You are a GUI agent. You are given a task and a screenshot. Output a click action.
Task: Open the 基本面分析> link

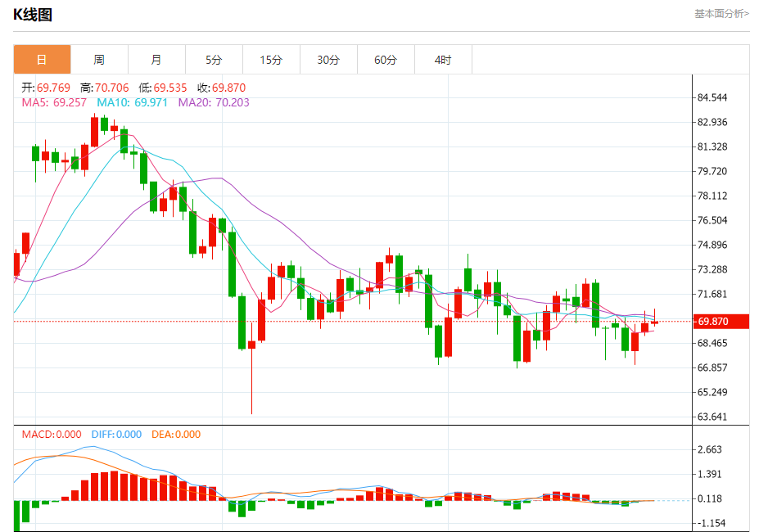pyautogui.click(x=721, y=14)
